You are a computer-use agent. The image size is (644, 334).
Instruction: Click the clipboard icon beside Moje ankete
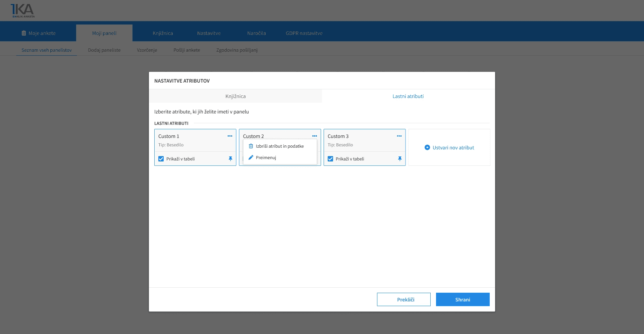coord(24,33)
